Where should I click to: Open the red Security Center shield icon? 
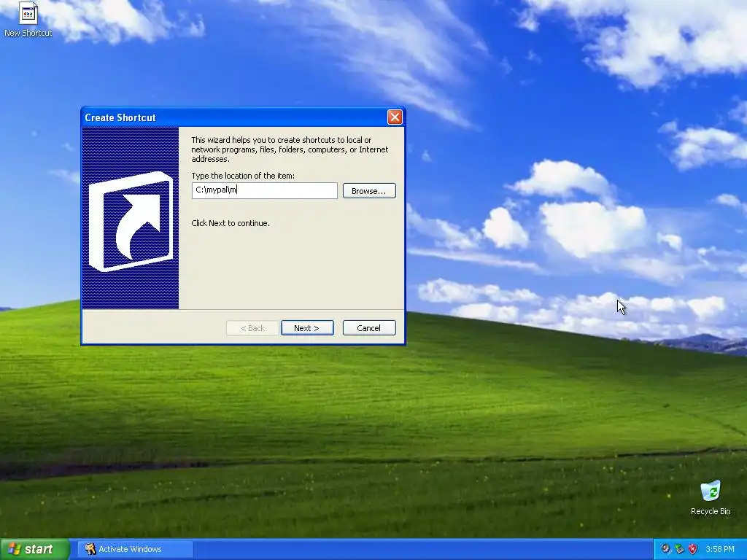pos(693,549)
